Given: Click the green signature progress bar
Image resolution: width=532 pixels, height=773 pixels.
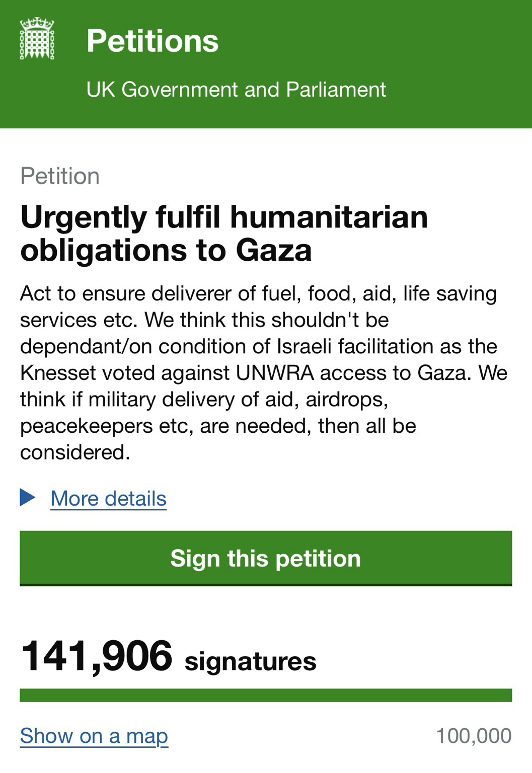Looking at the screenshot, I should pyautogui.click(x=266, y=695).
